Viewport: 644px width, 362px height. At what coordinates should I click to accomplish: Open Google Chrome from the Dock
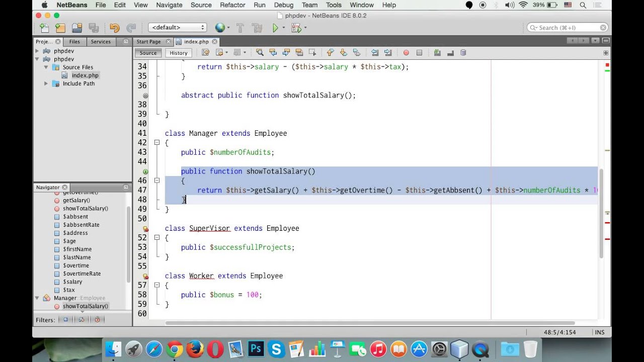click(x=175, y=348)
